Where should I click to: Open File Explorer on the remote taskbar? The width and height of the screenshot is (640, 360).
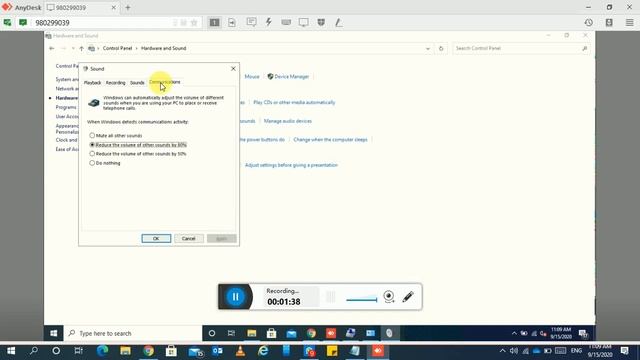point(251,333)
